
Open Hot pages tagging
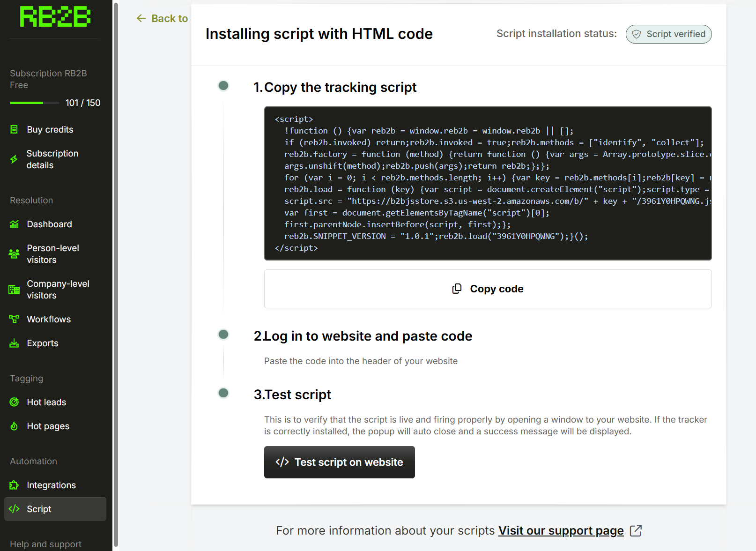[x=55, y=426]
